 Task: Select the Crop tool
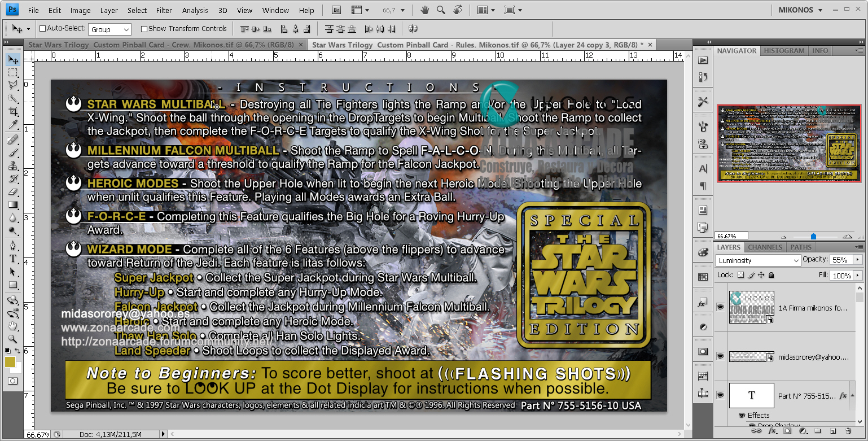13,112
